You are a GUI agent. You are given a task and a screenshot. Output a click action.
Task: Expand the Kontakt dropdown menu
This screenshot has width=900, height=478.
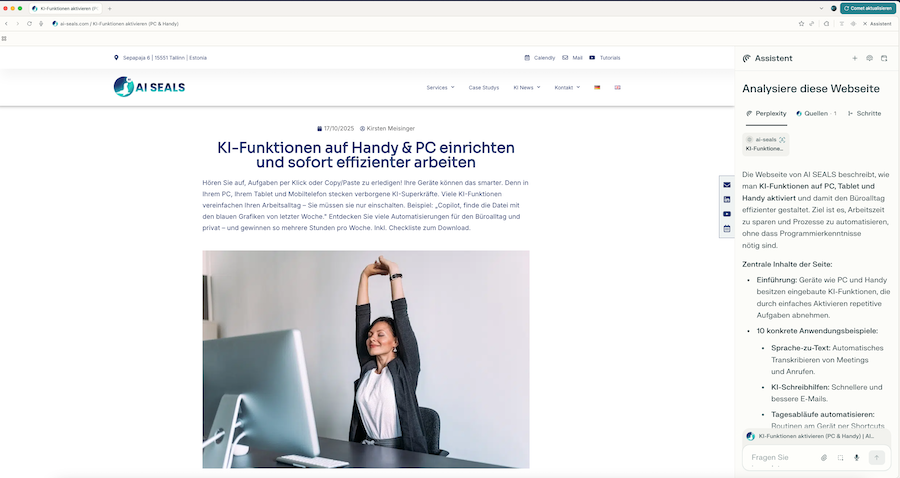[567, 88]
